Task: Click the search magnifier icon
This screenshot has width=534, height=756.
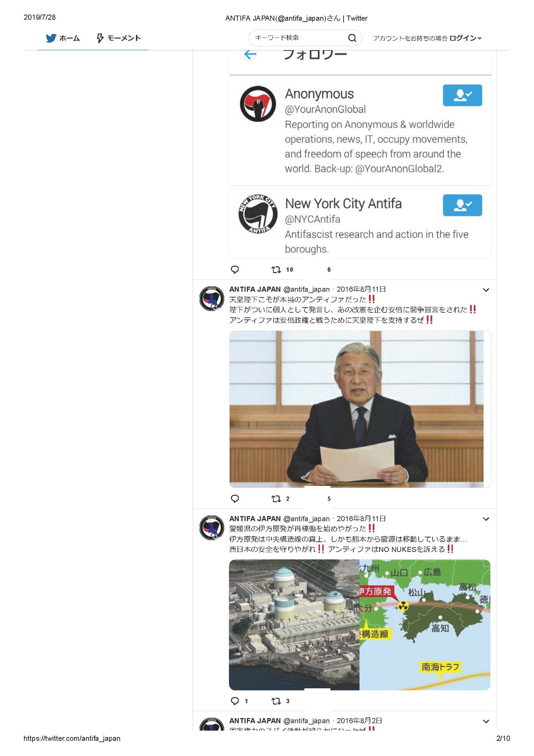Action: [352, 38]
